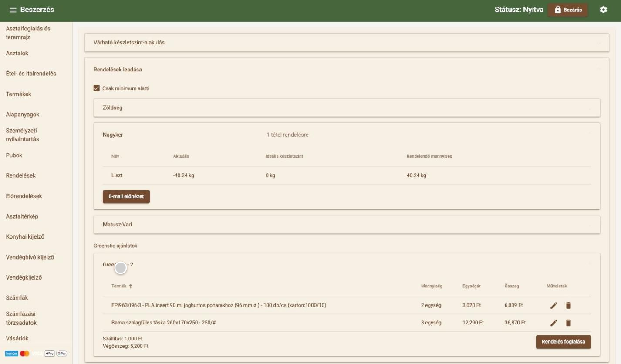
Task: Go to Számlázási törzsadatok
Action: pyautogui.click(x=21, y=318)
